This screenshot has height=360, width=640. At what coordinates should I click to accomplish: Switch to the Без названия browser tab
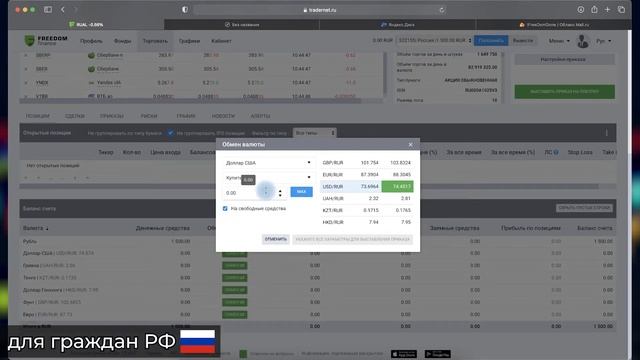(x=242, y=24)
